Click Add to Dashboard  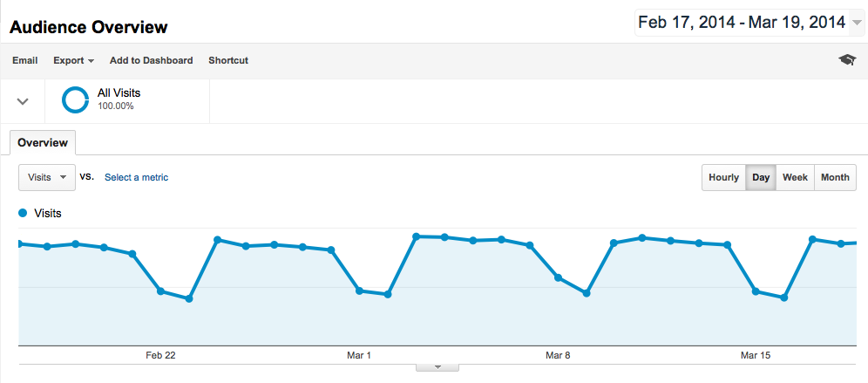[151, 60]
